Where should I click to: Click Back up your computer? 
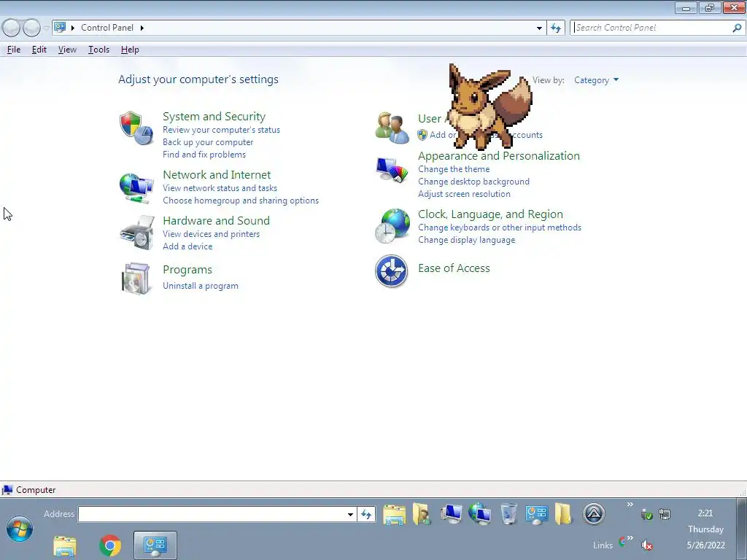(x=208, y=142)
